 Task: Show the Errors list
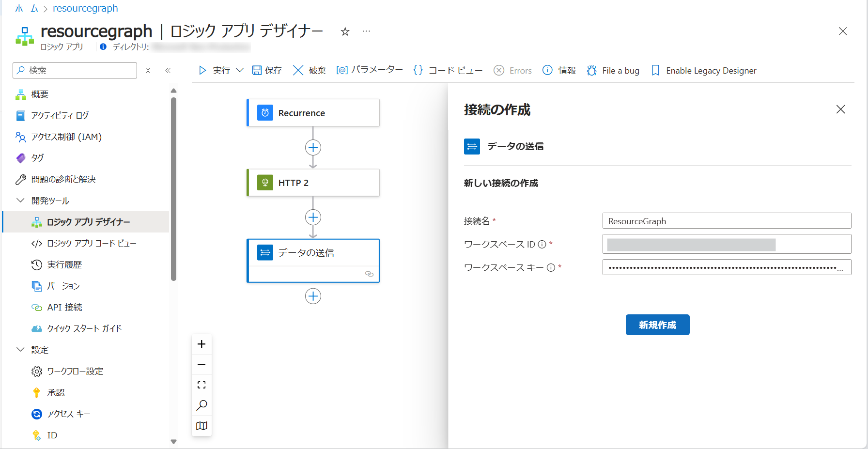tap(512, 70)
